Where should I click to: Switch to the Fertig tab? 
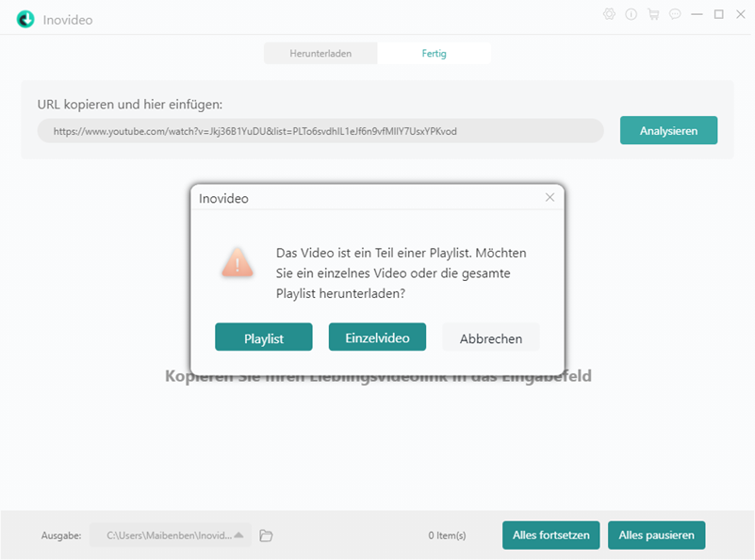(x=434, y=54)
